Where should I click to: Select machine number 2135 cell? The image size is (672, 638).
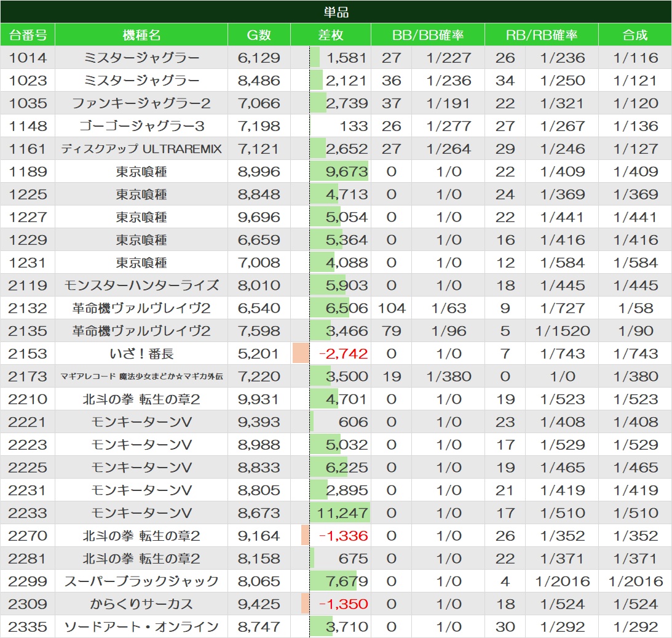(28, 330)
